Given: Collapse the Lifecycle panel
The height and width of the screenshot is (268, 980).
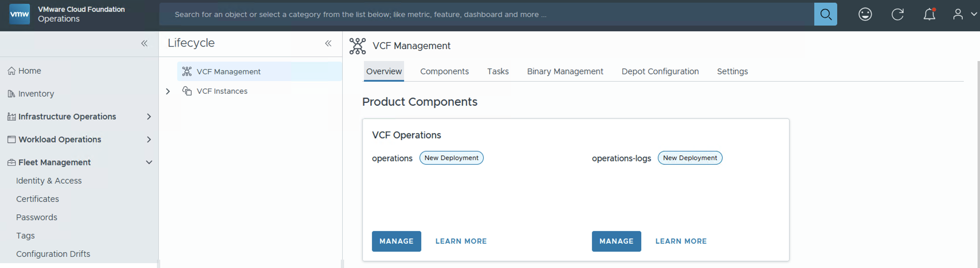Looking at the screenshot, I should tap(328, 43).
